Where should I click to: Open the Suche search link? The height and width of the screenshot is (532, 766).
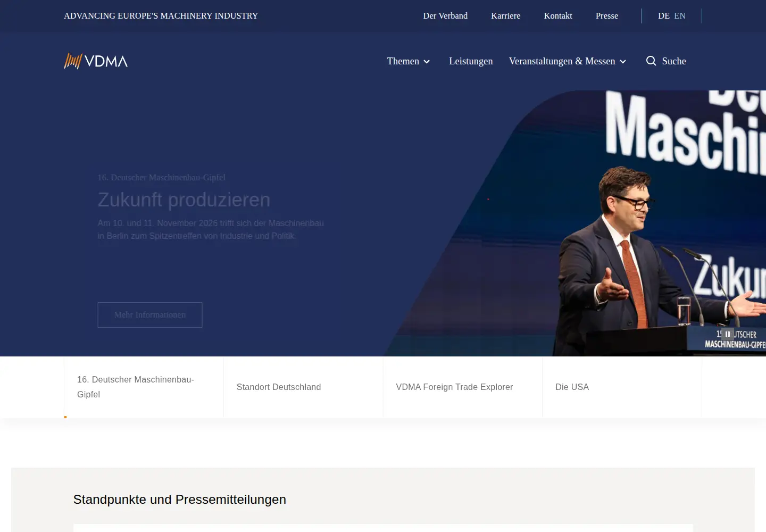click(666, 61)
